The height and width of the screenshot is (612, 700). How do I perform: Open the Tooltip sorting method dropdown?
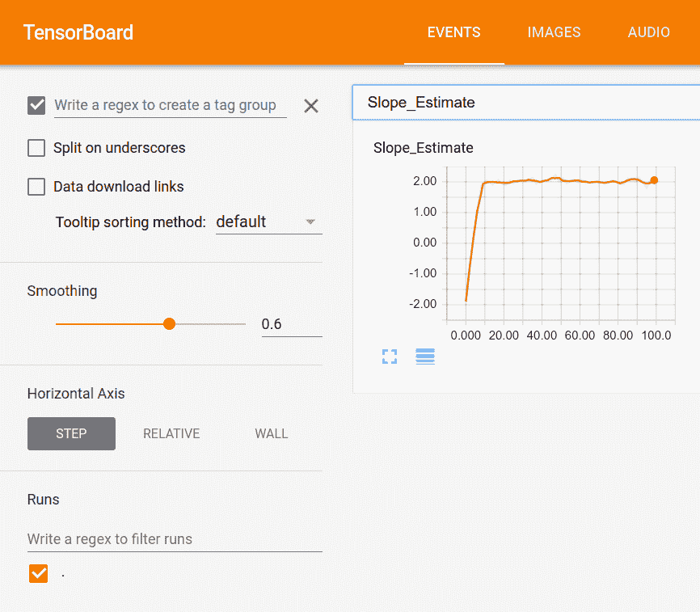[268, 222]
